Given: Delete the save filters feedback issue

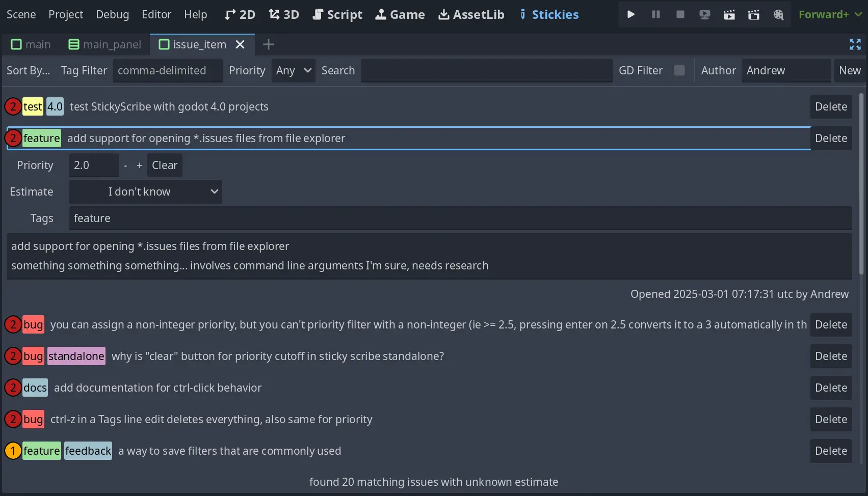Looking at the screenshot, I should (831, 451).
